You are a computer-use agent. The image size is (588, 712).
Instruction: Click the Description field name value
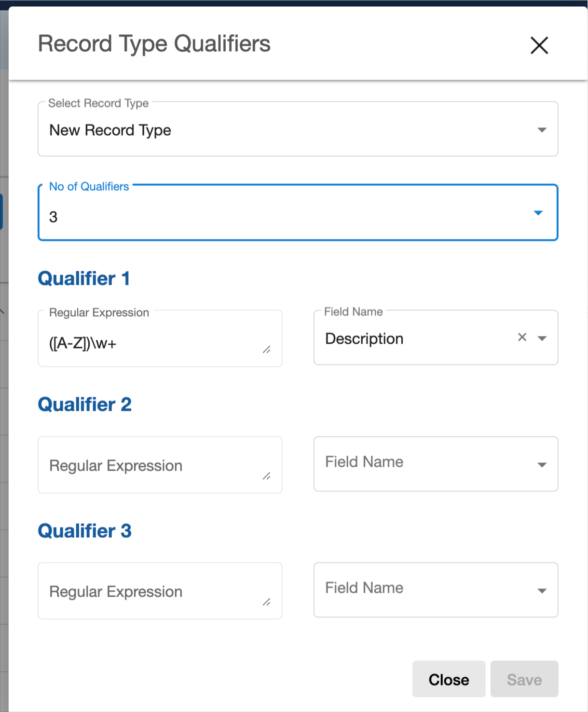tap(364, 339)
